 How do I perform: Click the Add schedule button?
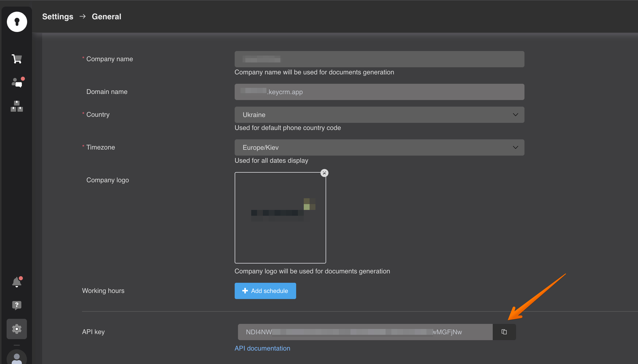(x=265, y=291)
